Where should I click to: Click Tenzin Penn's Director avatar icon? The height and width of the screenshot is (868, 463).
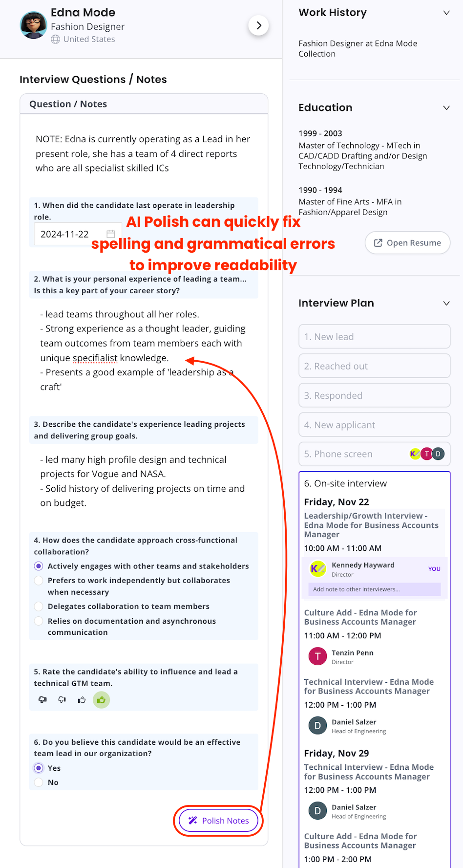coord(317,656)
